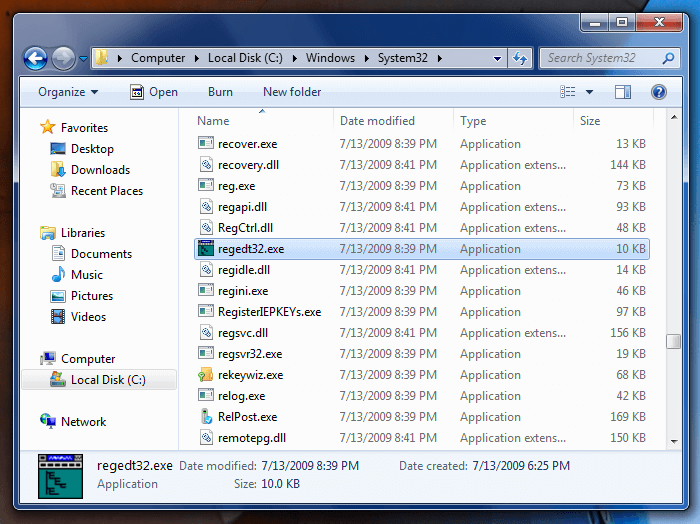Screen dimensions: 700x524
Task: Click the reg.exe file icon
Action: [206, 185]
